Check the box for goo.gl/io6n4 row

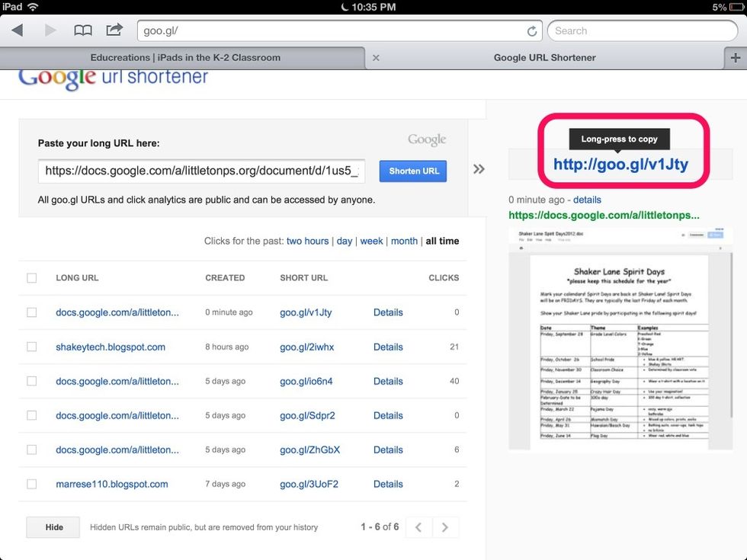tap(31, 381)
